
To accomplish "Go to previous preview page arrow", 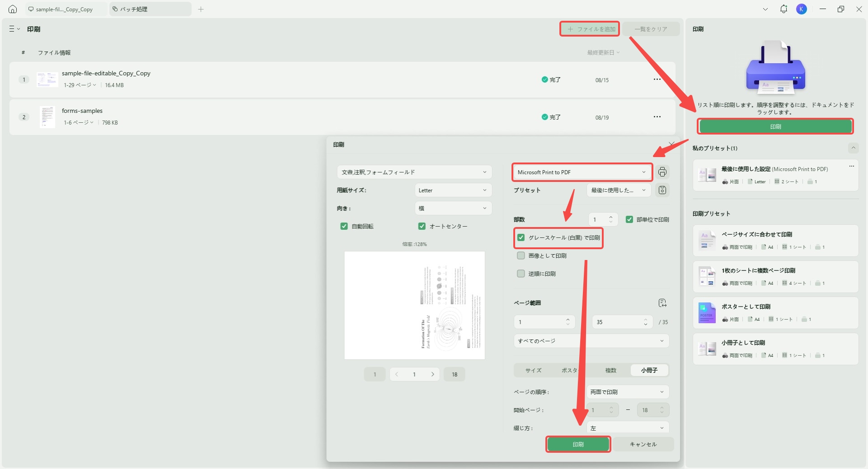I will tap(396, 374).
